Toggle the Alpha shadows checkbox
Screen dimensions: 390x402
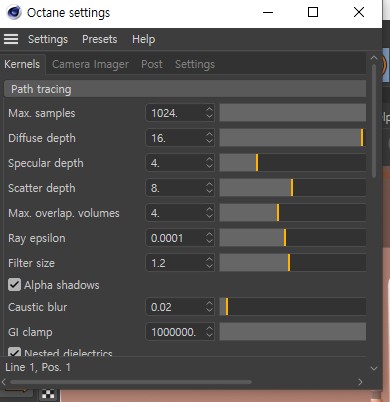(14, 285)
